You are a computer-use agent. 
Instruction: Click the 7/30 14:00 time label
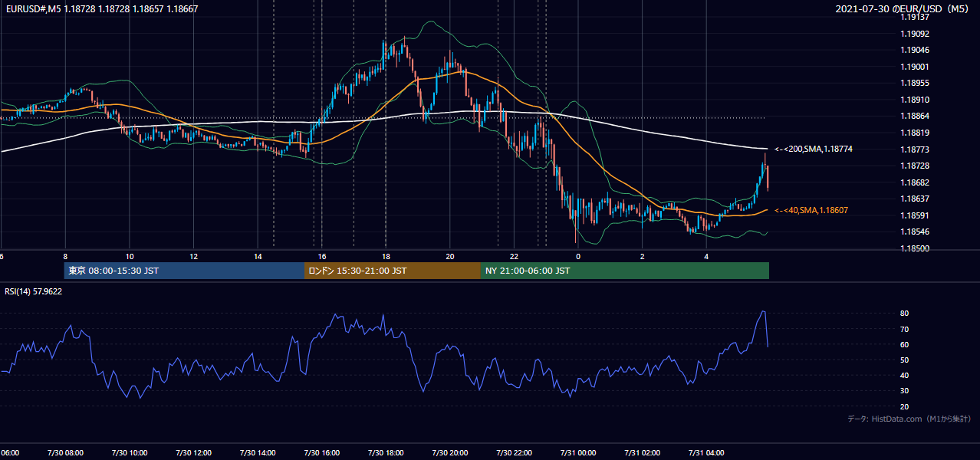pos(258,453)
